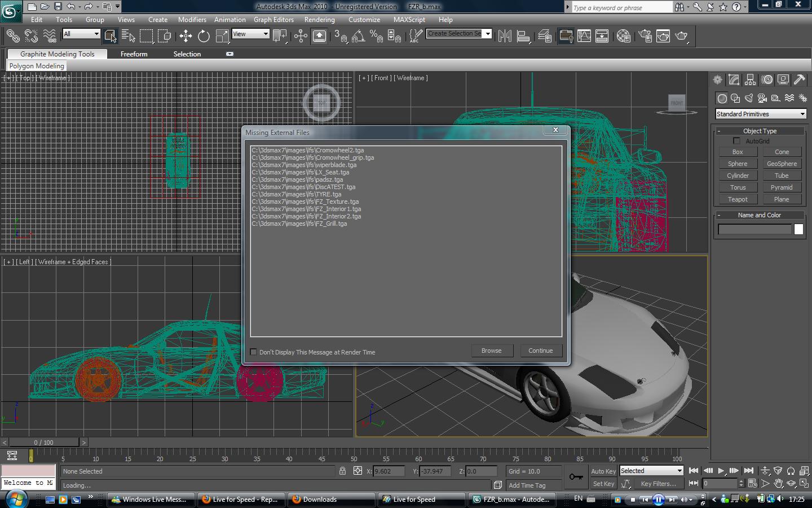Check Don't Display This Message at Render Time
Screen dimensions: 812x508
click(x=254, y=352)
